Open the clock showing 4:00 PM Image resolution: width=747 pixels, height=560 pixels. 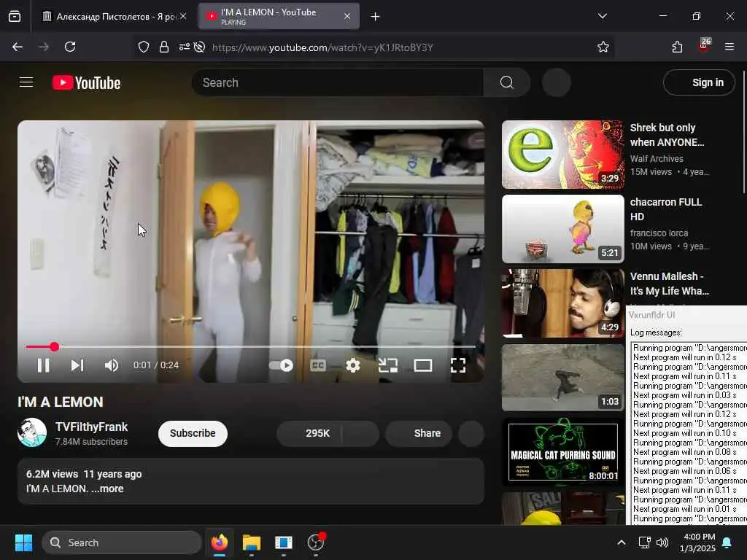697,542
